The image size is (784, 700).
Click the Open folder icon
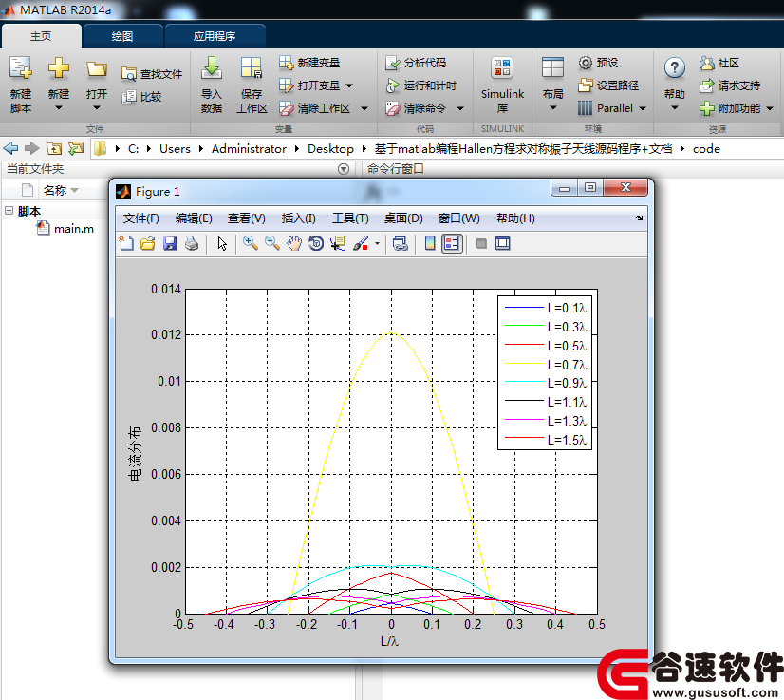point(97,68)
